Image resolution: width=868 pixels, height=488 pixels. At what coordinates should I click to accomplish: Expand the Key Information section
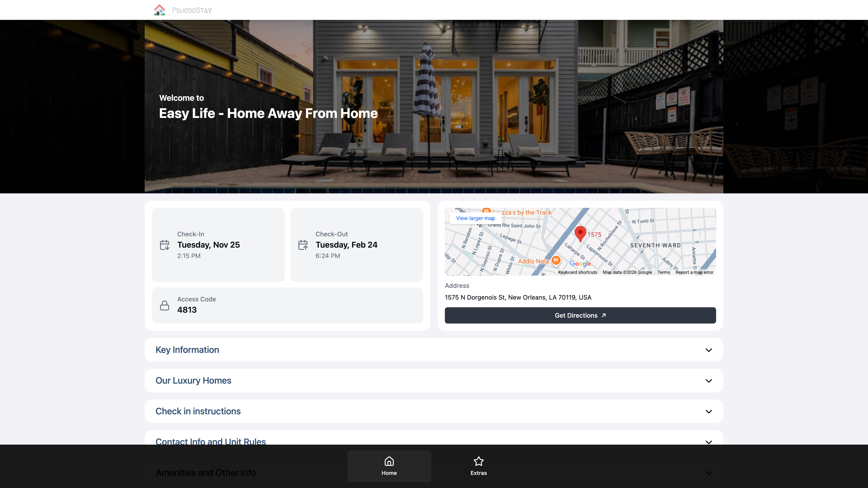coord(434,350)
